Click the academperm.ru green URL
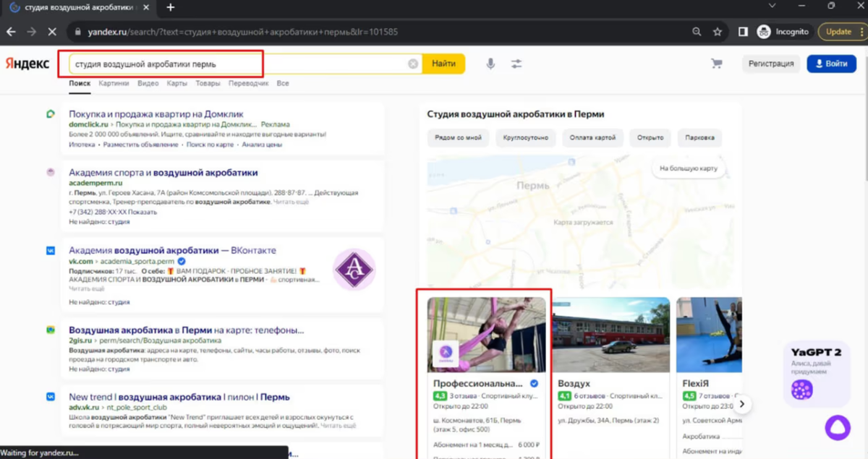 coord(95,184)
